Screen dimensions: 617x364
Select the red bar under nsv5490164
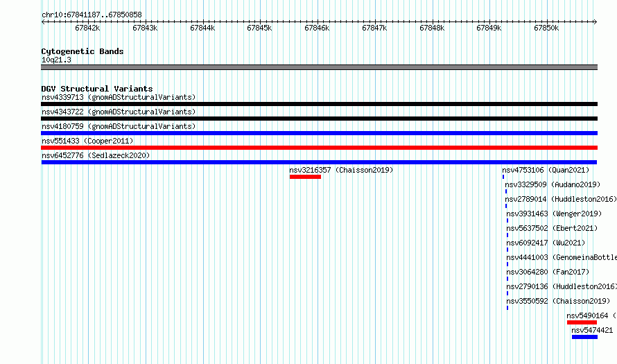click(x=582, y=322)
